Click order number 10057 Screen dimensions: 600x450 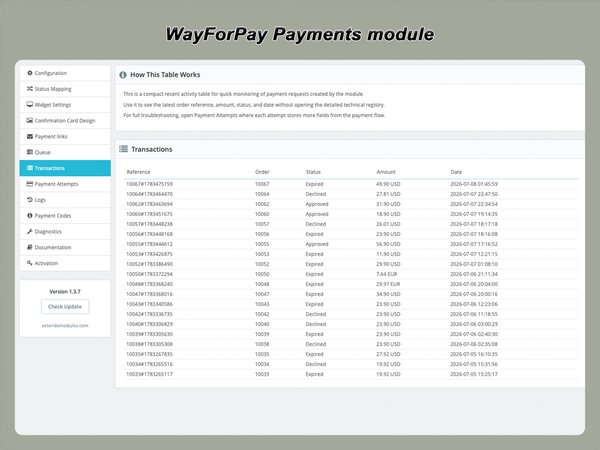(x=262, y=224)
